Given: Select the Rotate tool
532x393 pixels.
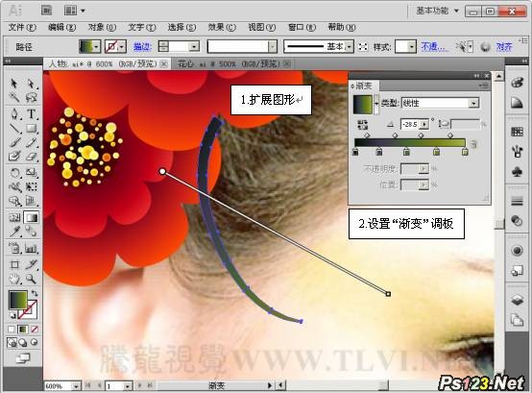Looking at the screenshot, I should 14,173.
